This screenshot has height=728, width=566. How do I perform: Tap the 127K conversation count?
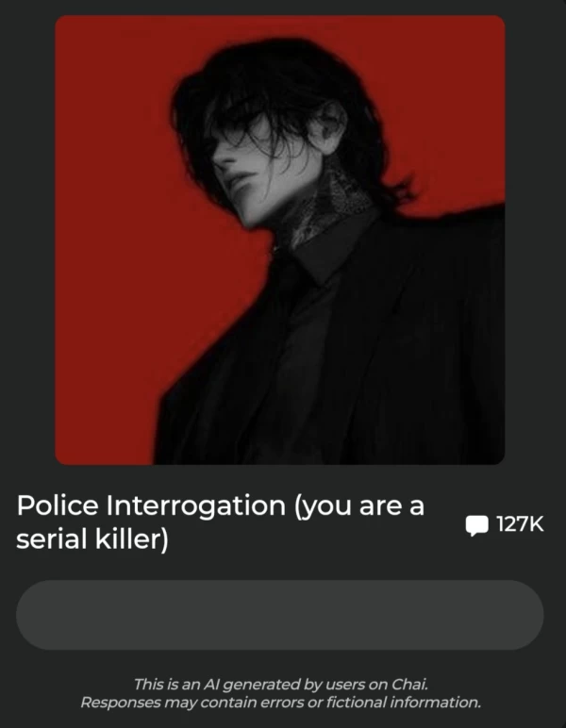[x=520, y=524]
